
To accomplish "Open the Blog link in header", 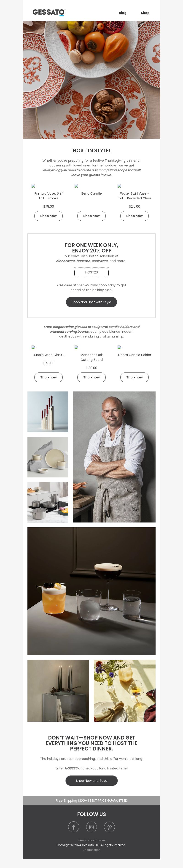I will [123, 13].
